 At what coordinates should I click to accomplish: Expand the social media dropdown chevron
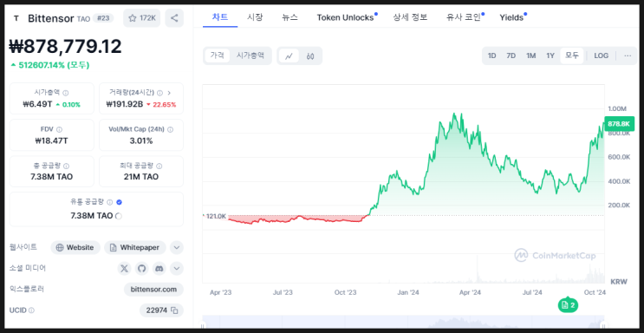177,269
